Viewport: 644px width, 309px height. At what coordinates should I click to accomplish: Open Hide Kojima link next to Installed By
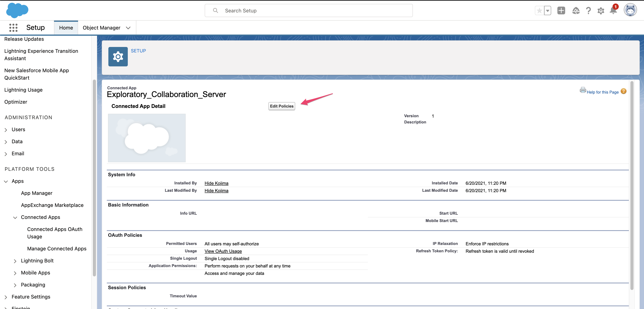click(x=216, y=183)
